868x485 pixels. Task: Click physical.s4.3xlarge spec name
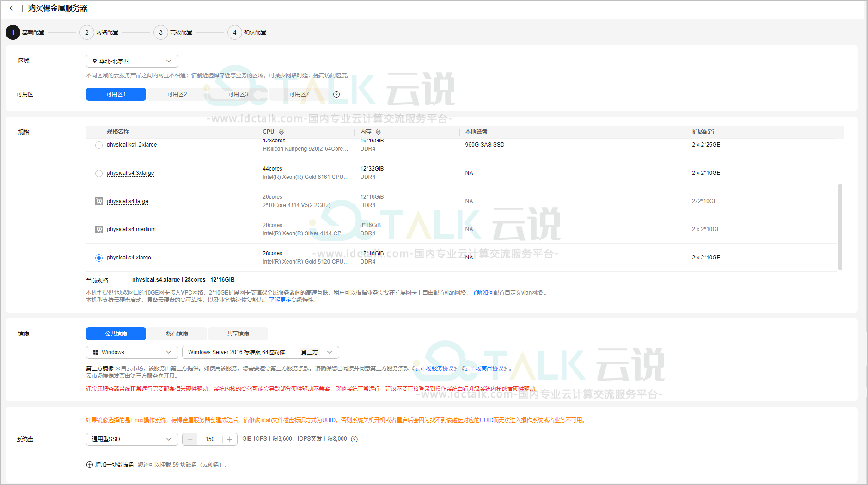[x=130, y=173]
